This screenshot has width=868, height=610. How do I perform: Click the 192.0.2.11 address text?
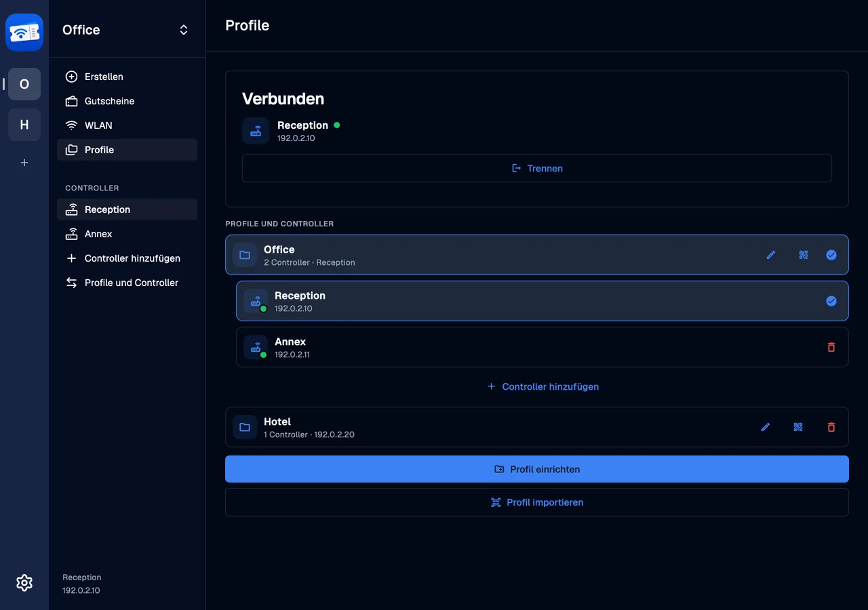click(292, 354)
